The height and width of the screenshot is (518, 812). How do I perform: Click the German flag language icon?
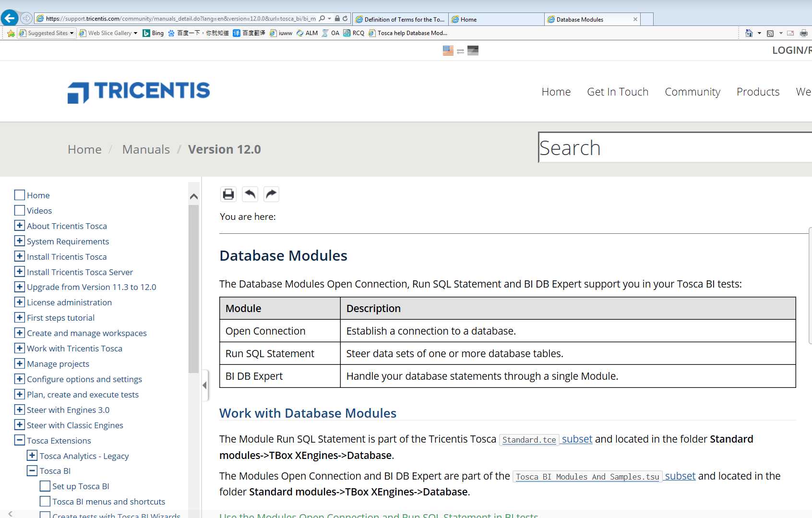[x=473, y=50]
